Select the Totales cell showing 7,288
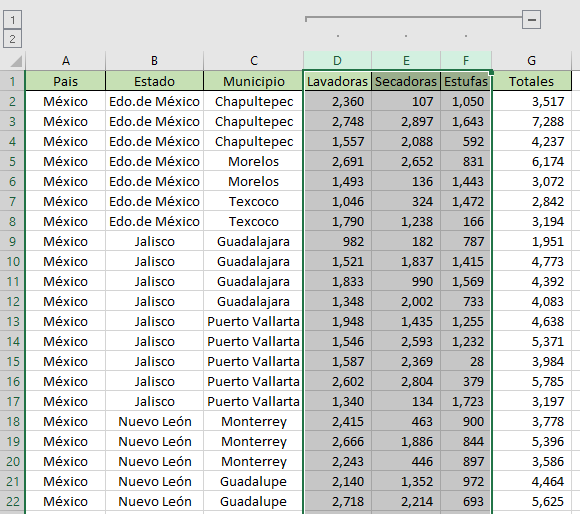 [531, 121]
